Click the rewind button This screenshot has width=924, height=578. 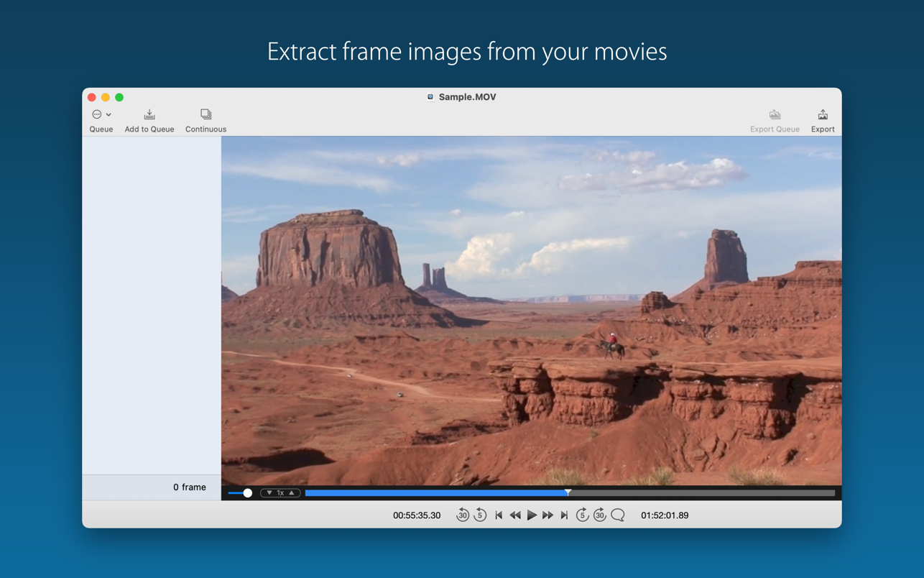[x=515, y=515]
